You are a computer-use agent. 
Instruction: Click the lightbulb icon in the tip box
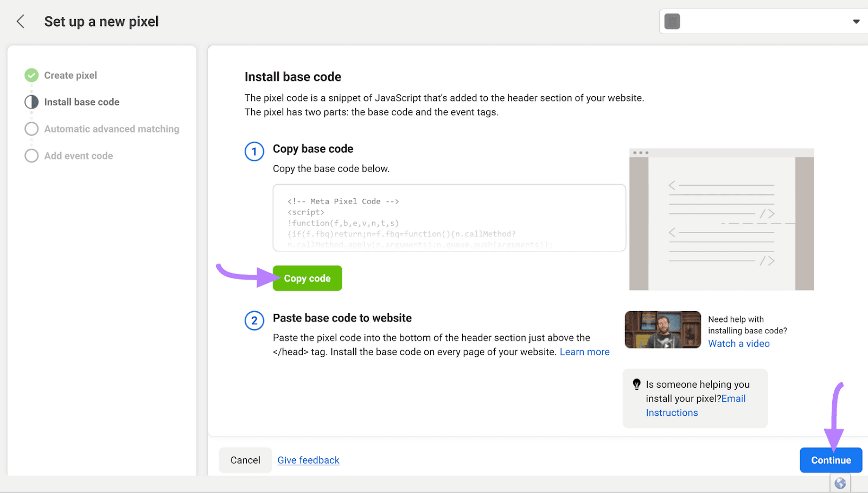[x=638, y=384]
